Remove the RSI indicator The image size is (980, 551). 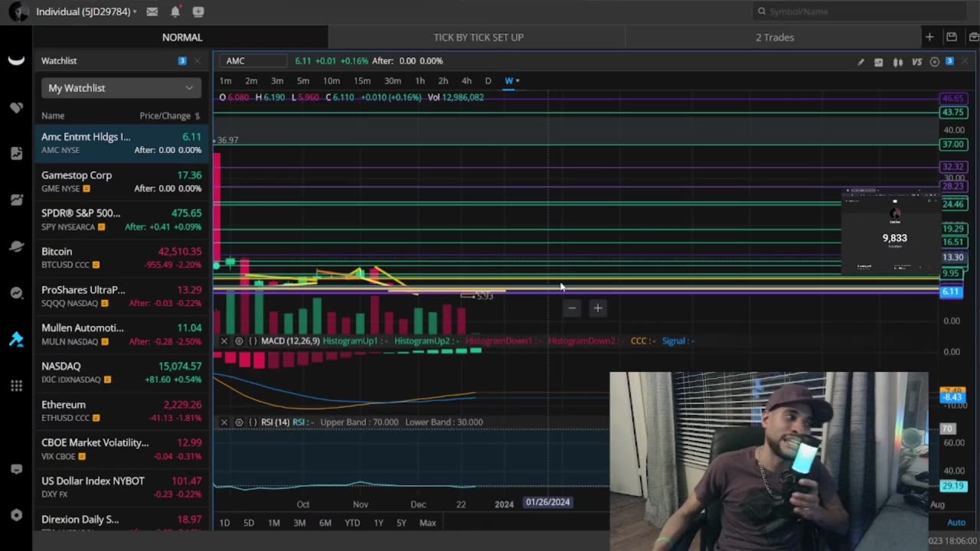click(x=224, y=422)
